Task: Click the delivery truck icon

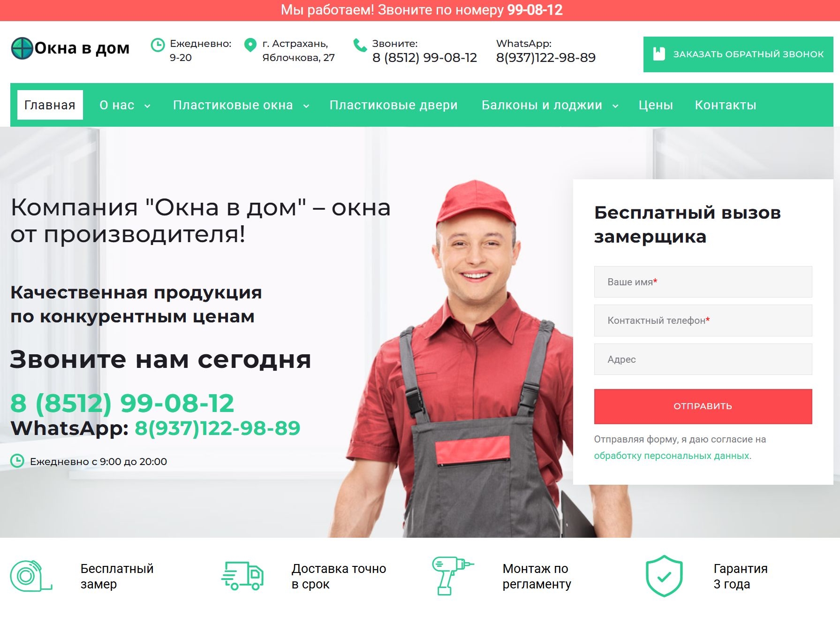Action: coord(242,576)
